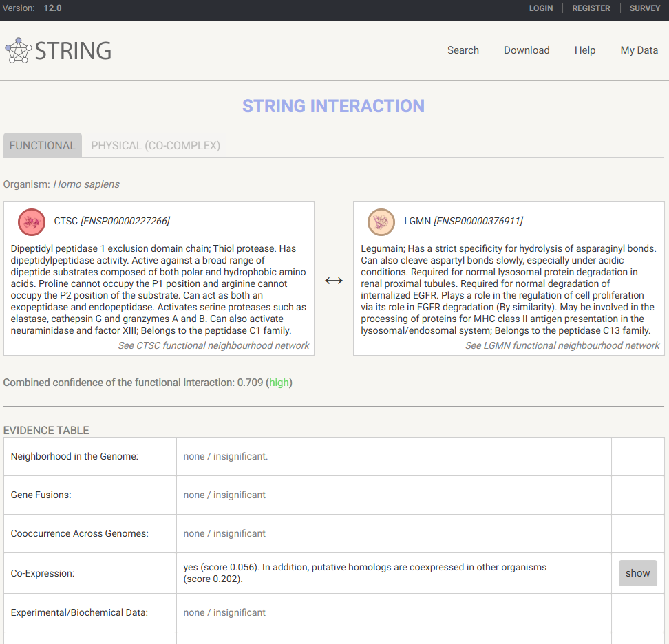669x644 pixels.
Task: Go to the Download page
Action: pos(527,50)
